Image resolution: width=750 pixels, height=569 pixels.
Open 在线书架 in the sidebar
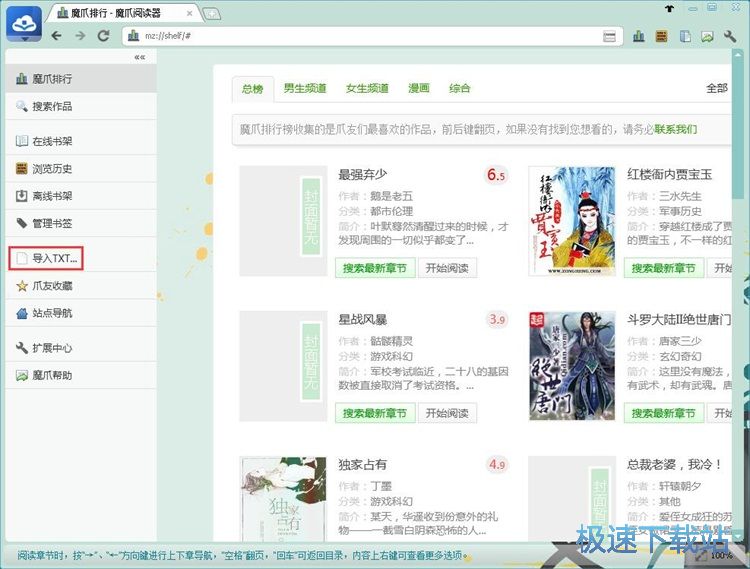click(x=81, y=141)
